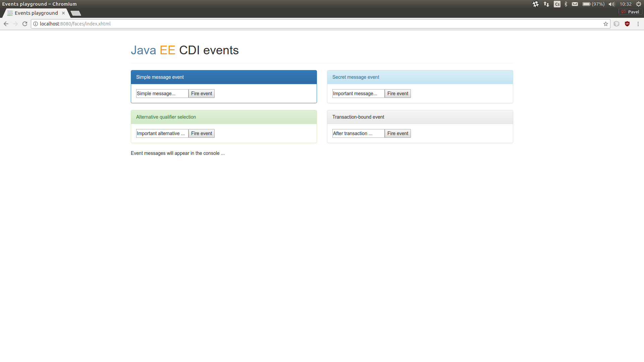The width and height of the screenshot is (644, 362).
Task: Select the Events playground tab
Action: (x=36, y=13)
